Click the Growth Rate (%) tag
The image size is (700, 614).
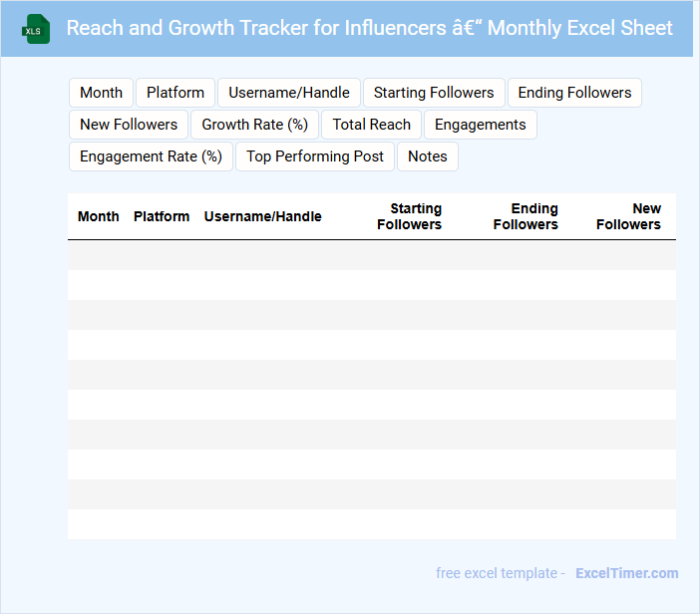[254, 125]
